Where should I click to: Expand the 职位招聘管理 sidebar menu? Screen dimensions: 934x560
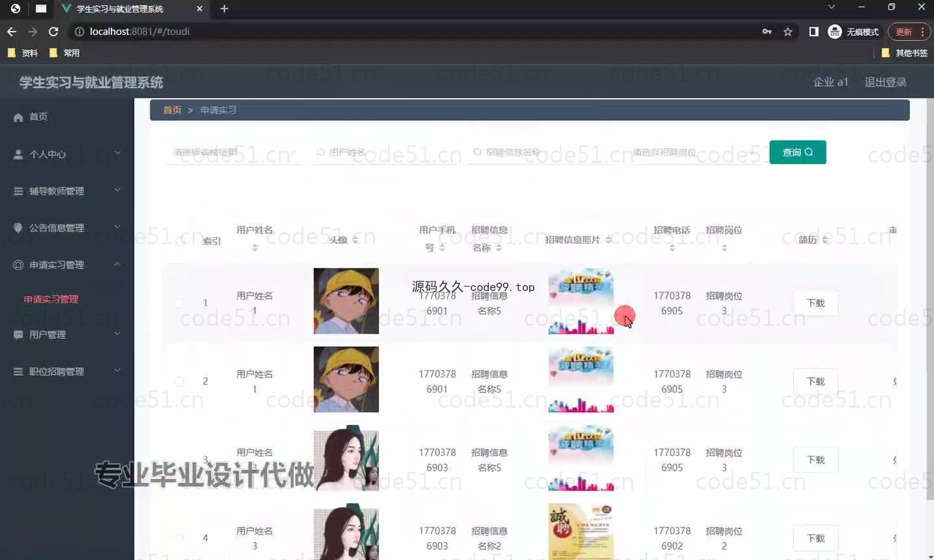coord(67,371)
